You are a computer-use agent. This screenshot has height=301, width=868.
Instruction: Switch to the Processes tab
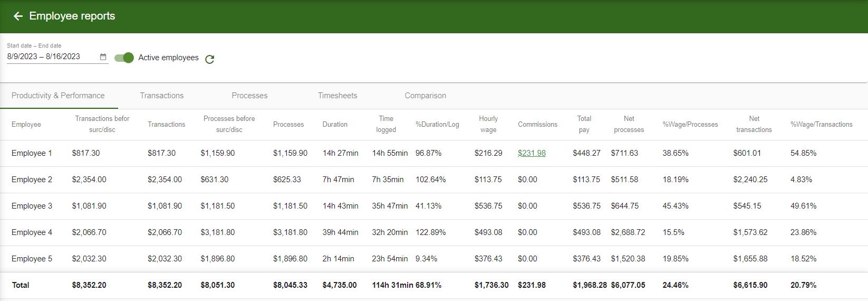pyautogui.click(x=249, y=96)
